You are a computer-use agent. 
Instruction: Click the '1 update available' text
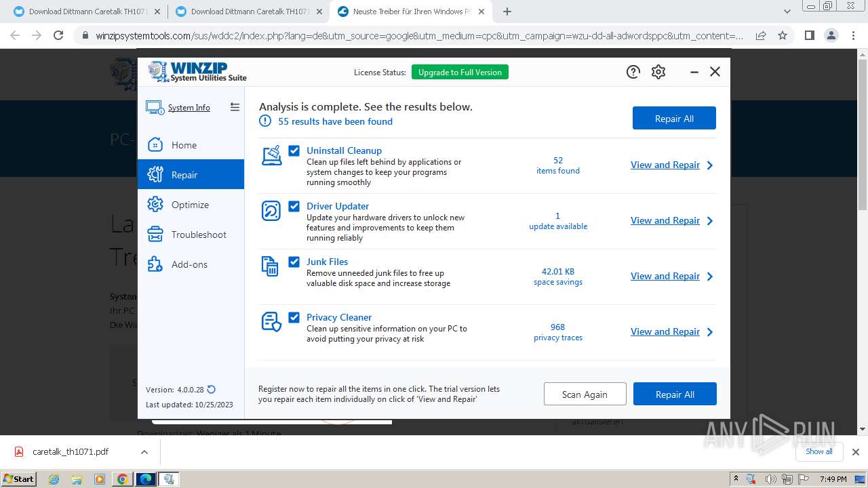coord(558,221)
